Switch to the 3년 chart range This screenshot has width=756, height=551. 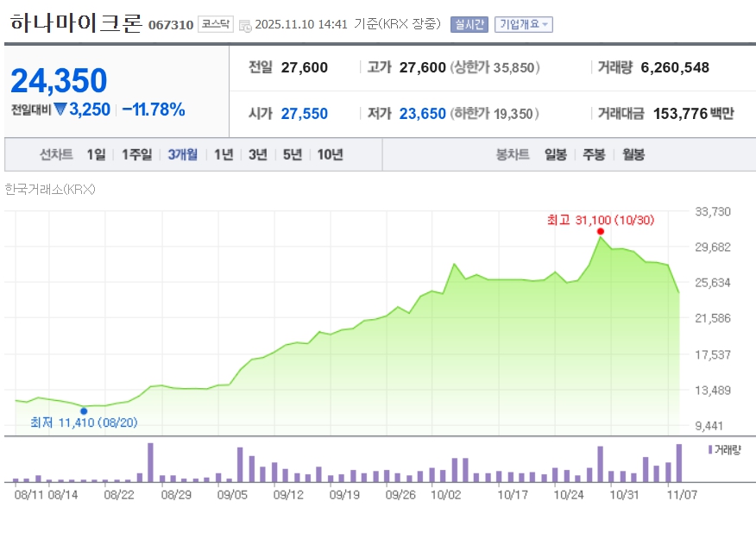point(257,155)
